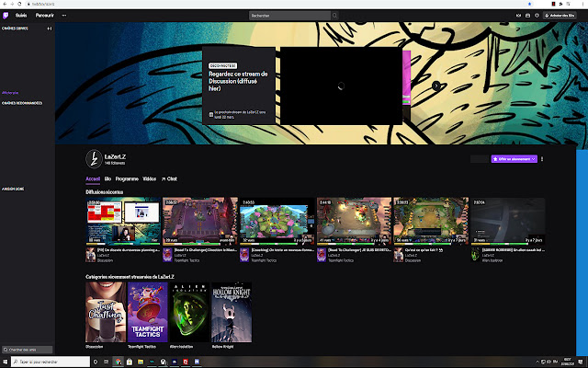Screen dimensions: 588x368
Task: Click the Twitch logo home icon
Action: tap(5, 16)
